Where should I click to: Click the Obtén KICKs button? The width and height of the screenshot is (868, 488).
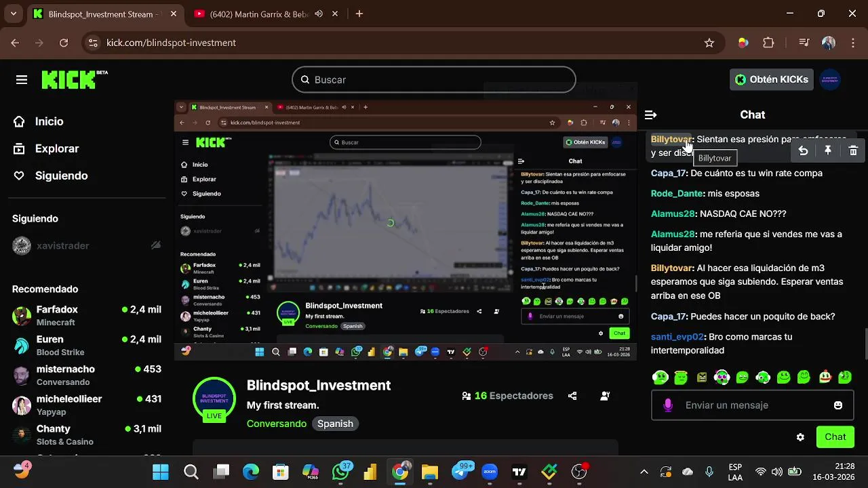[x=772, y=79]
